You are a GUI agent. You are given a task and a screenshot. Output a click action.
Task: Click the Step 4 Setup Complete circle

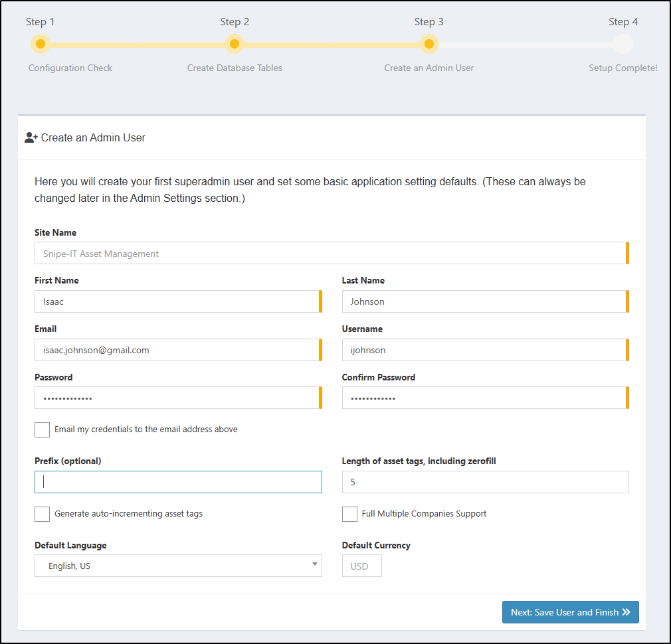tap(623, 44)
